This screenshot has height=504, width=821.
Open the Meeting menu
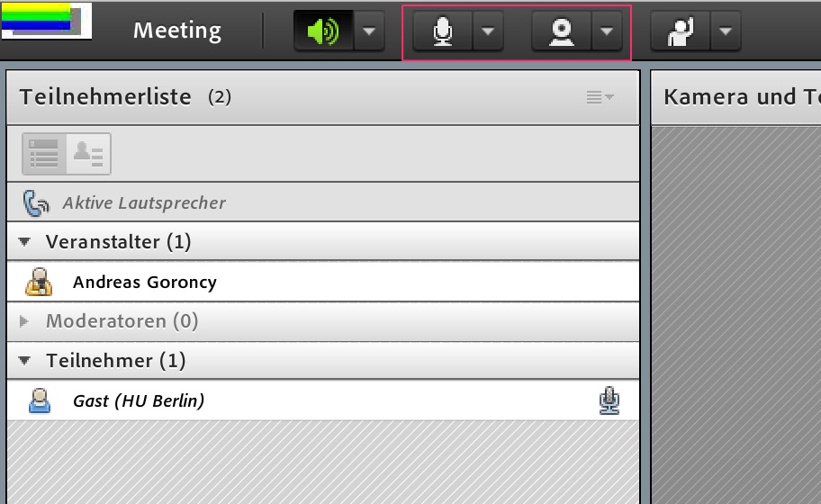pos(177,31)
